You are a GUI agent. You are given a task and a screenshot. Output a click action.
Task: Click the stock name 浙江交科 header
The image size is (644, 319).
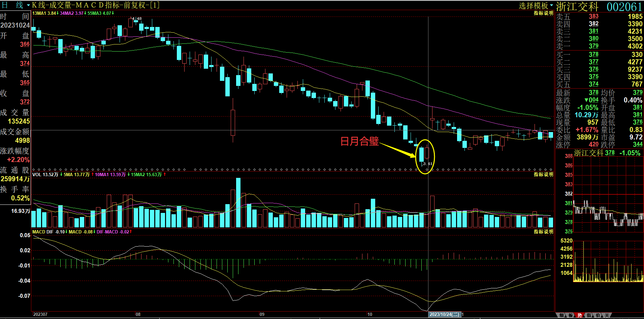pyautogui.click(x=577, y=6)
